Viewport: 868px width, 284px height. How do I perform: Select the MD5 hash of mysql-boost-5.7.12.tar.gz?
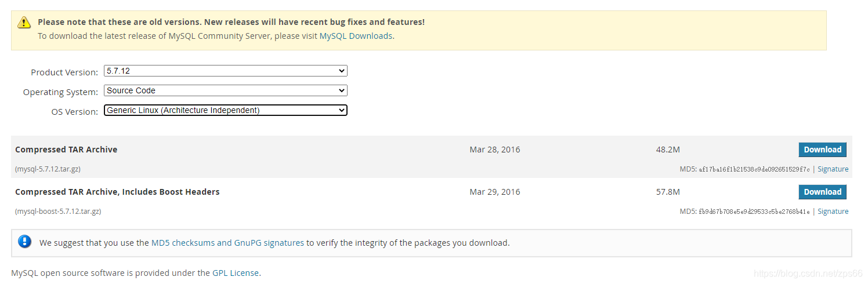pos(754,212)
